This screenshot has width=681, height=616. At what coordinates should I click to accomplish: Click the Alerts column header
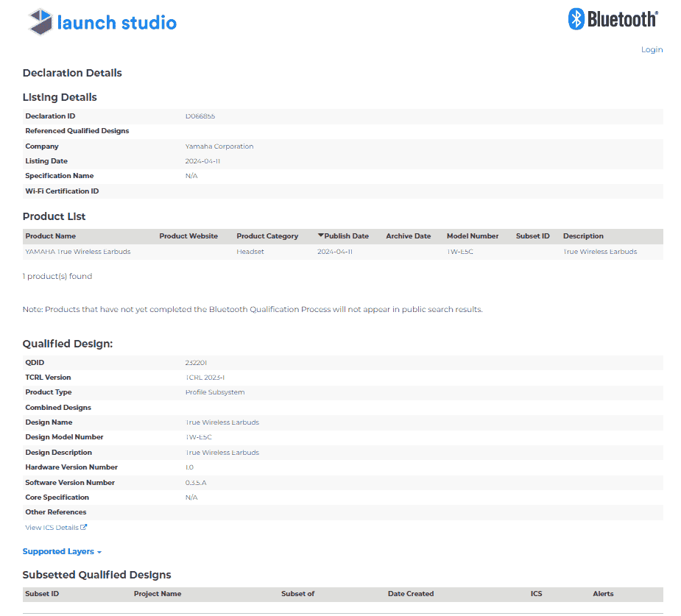coord(603,594)
